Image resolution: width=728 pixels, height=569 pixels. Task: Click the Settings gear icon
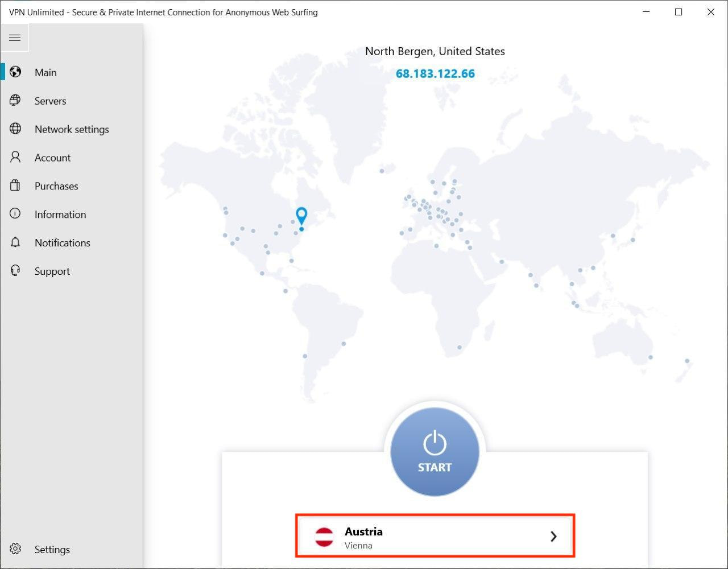[15, 549]
